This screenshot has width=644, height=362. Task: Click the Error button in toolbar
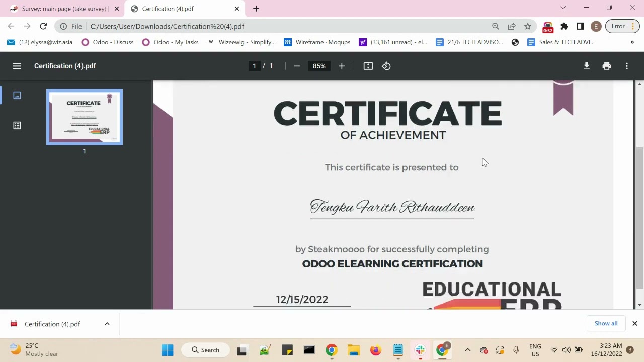tap(622, 26)
